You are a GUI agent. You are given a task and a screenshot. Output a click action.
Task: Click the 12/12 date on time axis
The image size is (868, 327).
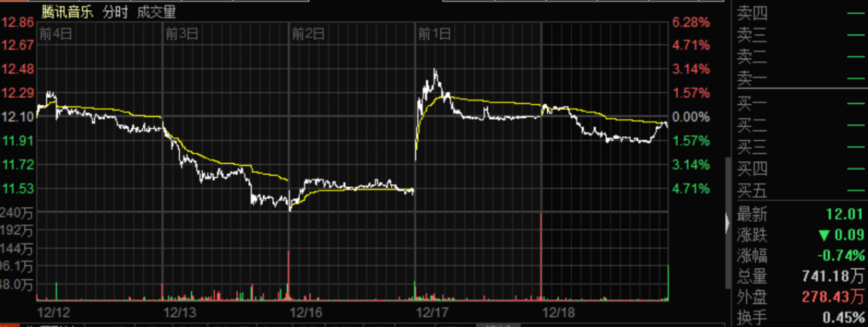(x=53, y=312)
